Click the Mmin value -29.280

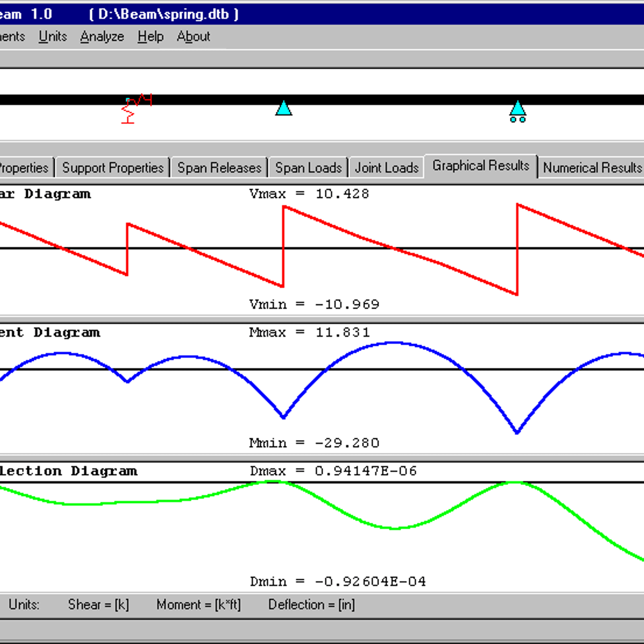point(347,443)
